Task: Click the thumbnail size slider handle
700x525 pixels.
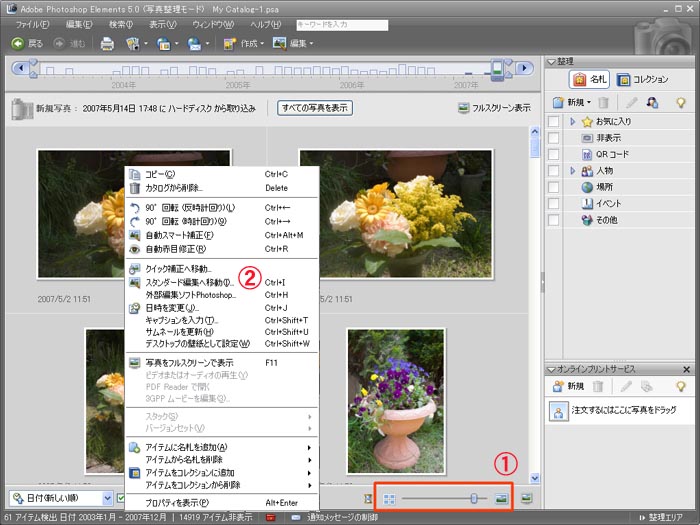Action: (474, 499)
